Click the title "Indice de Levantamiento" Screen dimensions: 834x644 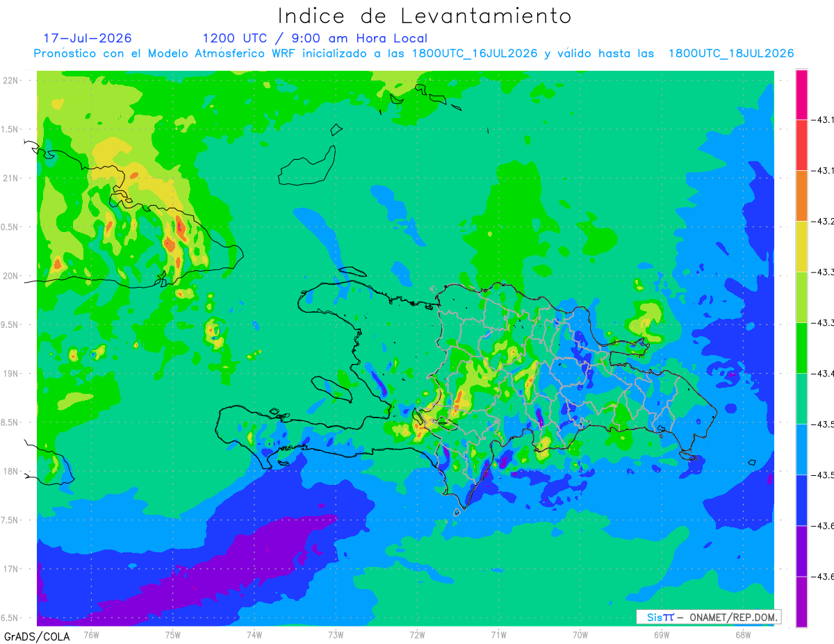point(425,16)
